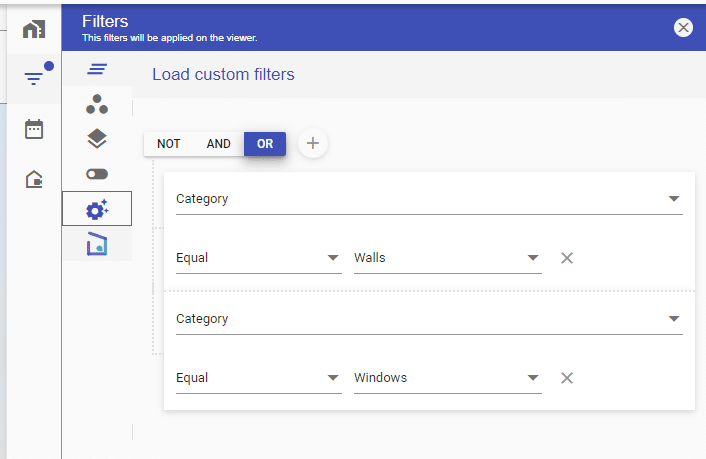Add a new filter rule with plus button
The width and height of the screenshot is (706, 459).
[312, 143]
